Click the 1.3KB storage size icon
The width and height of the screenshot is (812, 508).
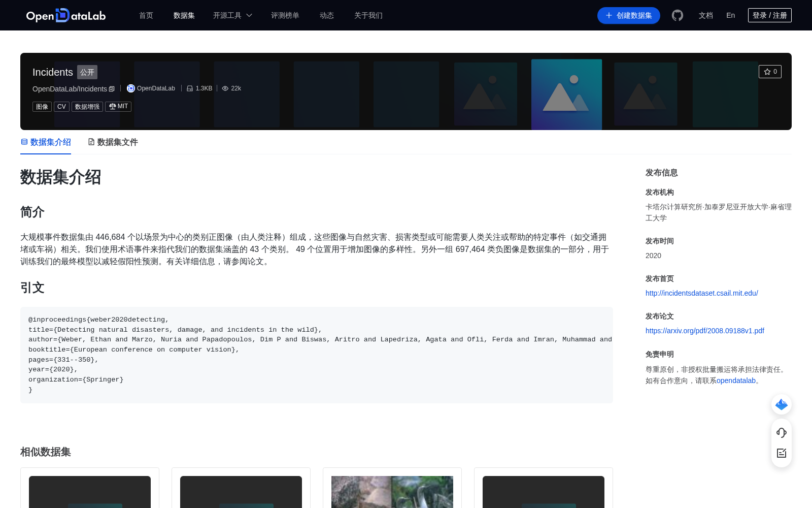(x=190, y=88)
